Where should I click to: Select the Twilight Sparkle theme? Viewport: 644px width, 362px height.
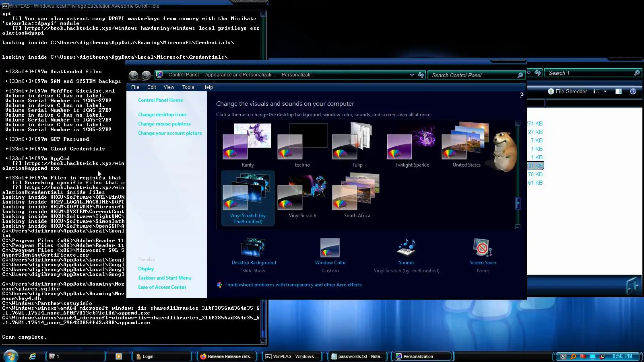coord(412,145)
